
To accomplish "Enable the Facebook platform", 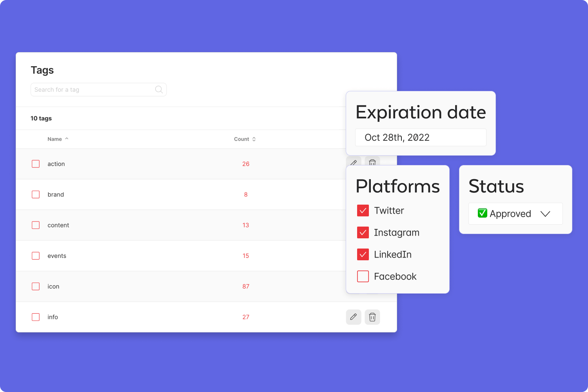I will 363,276.
